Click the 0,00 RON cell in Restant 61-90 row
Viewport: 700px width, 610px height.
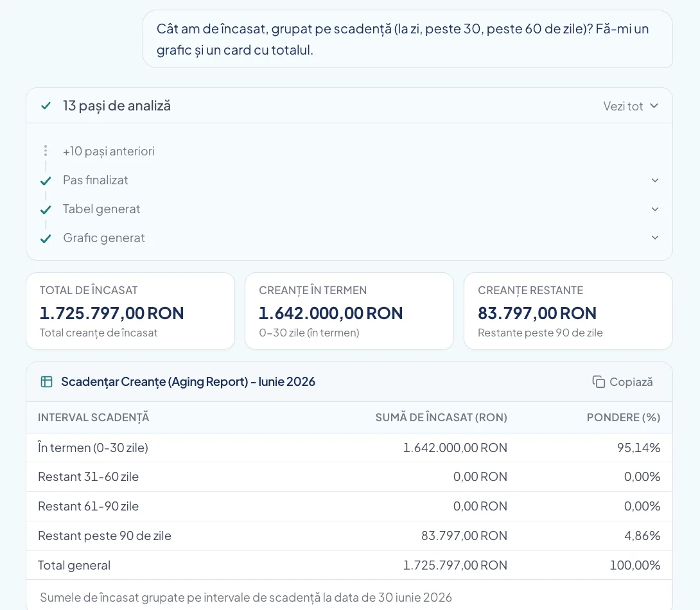tap(480, 506)
